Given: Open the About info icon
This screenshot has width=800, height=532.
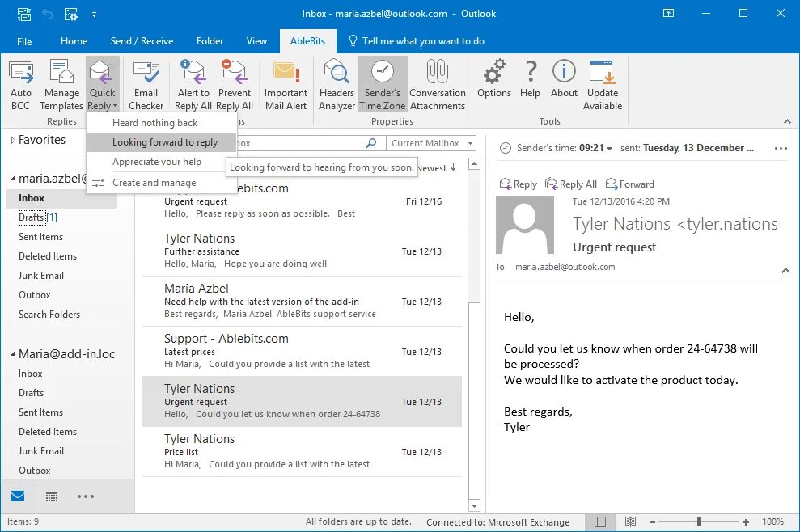Looking at the screenshot, I should pos(564,79).
